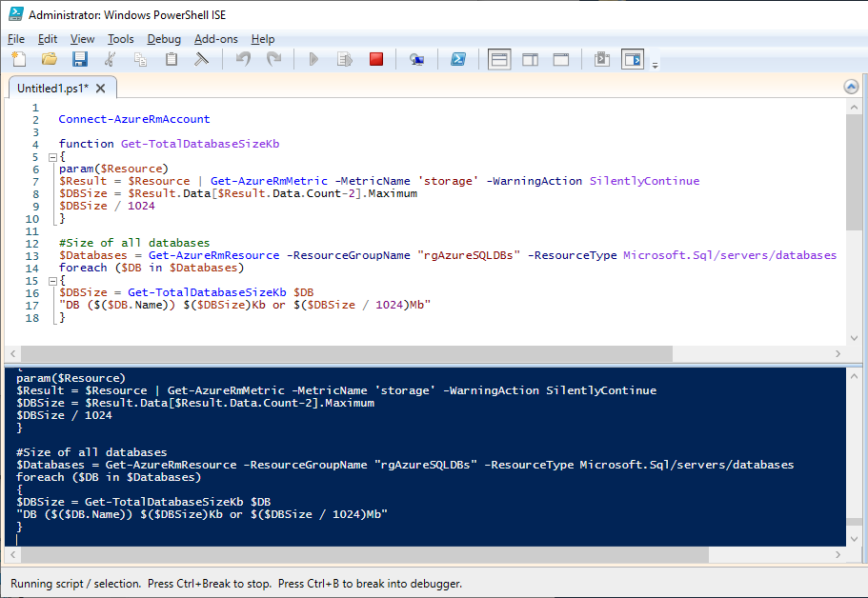Click the function name Get-TotalDatabaseSizeKb on line 4
This screenshot has width=868, height=598.
(x=200, y=144)
